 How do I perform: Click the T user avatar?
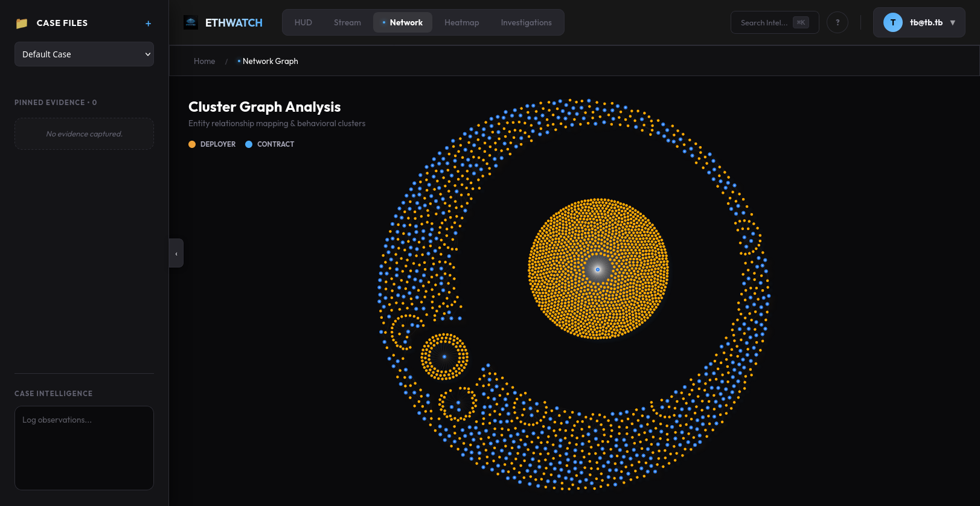[893, 22]
